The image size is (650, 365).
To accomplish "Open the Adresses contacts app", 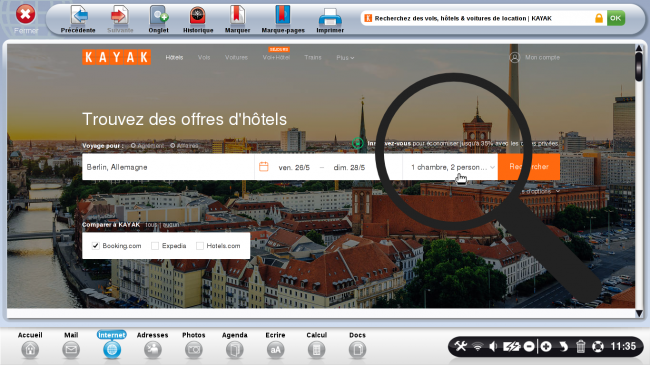I will coord(153,345).
